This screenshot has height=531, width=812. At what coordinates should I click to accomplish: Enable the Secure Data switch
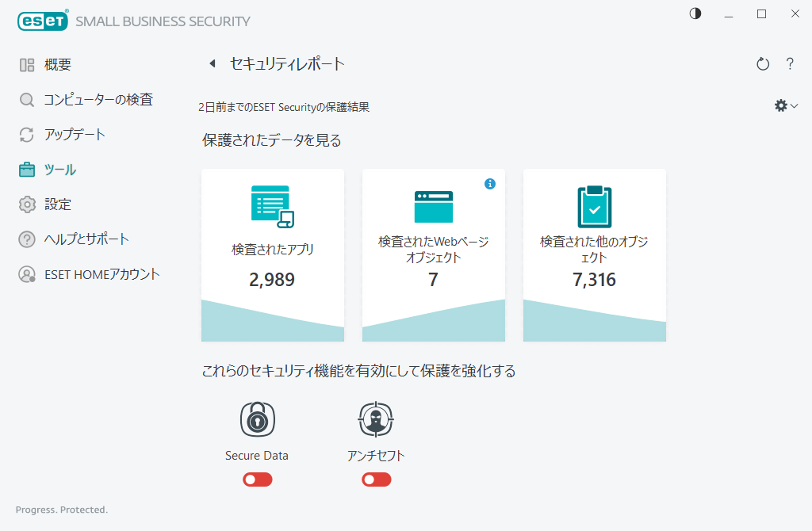click(257, 479)
